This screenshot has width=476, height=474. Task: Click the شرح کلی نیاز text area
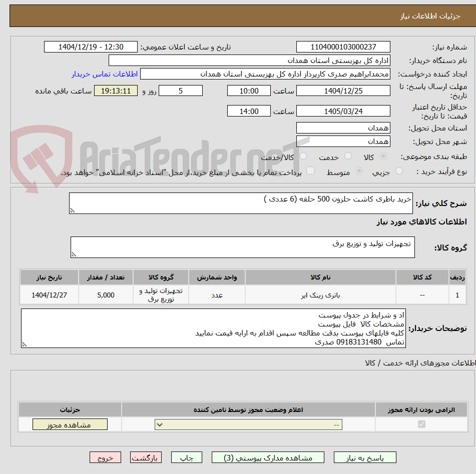[241, 203]
